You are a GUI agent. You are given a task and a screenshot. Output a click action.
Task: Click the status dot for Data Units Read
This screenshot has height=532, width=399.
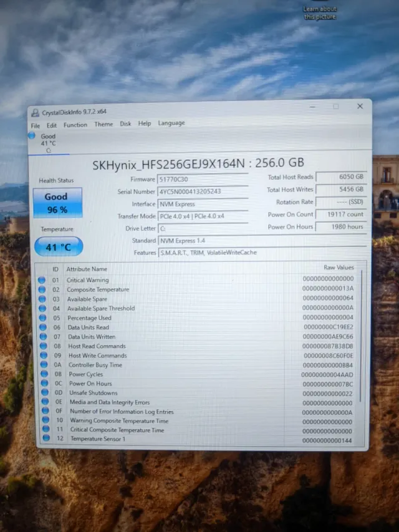pyautogui.click(x=43, y=327)
